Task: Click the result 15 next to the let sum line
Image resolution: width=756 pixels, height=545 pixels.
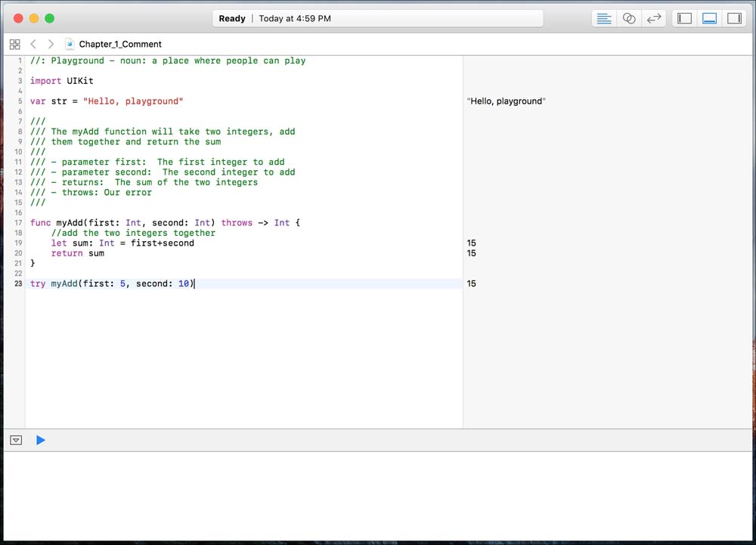Action: coord(472,243)
